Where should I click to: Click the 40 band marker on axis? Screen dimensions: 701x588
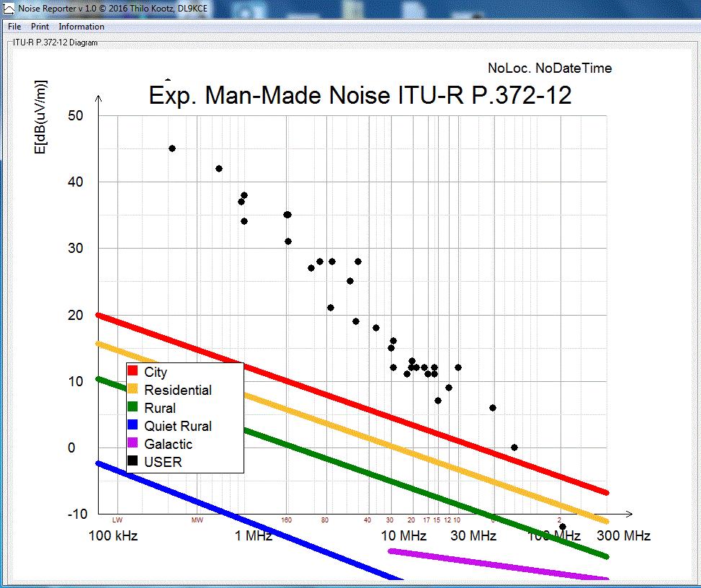[x=367, y=520]
